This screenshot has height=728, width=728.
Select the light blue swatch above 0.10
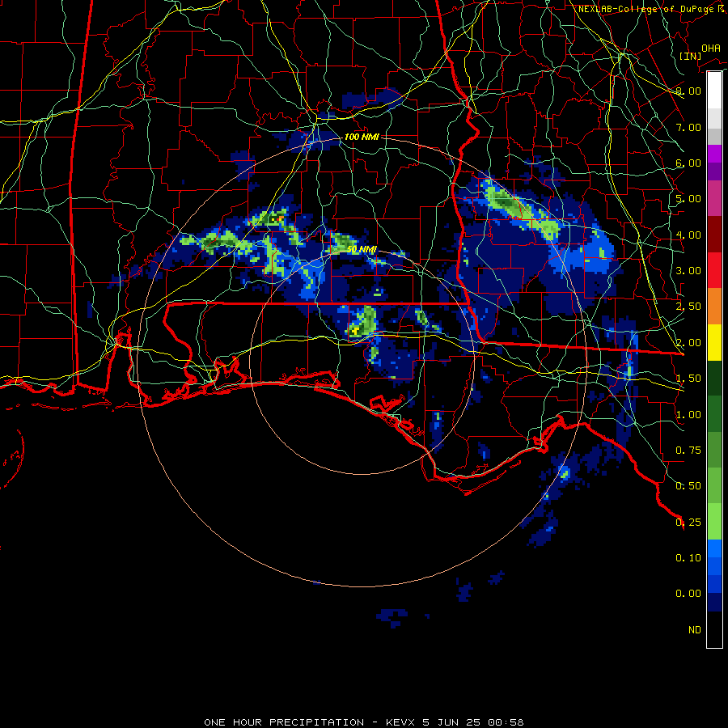(714, 548)
